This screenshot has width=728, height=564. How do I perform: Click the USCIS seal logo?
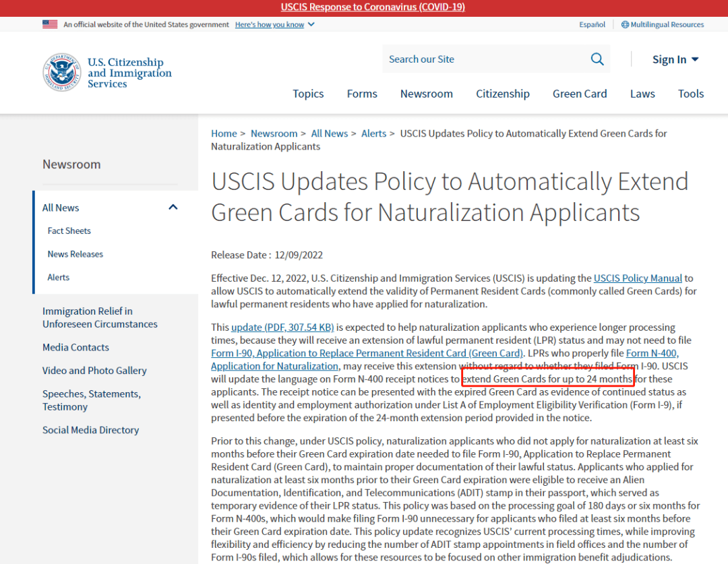(62, 73)
